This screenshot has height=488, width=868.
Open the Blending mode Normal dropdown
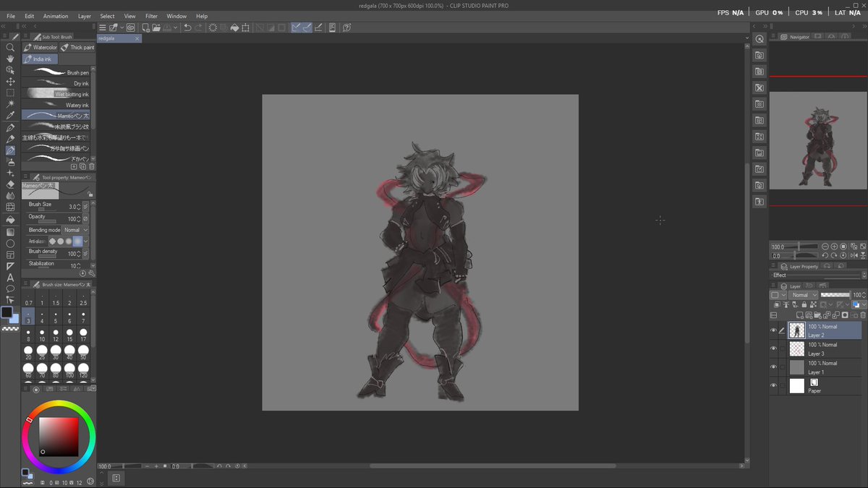point(75,230)
